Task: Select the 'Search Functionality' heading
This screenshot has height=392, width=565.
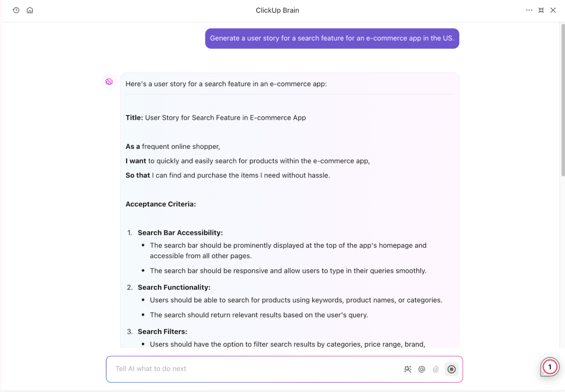Action: coord(174,287)
